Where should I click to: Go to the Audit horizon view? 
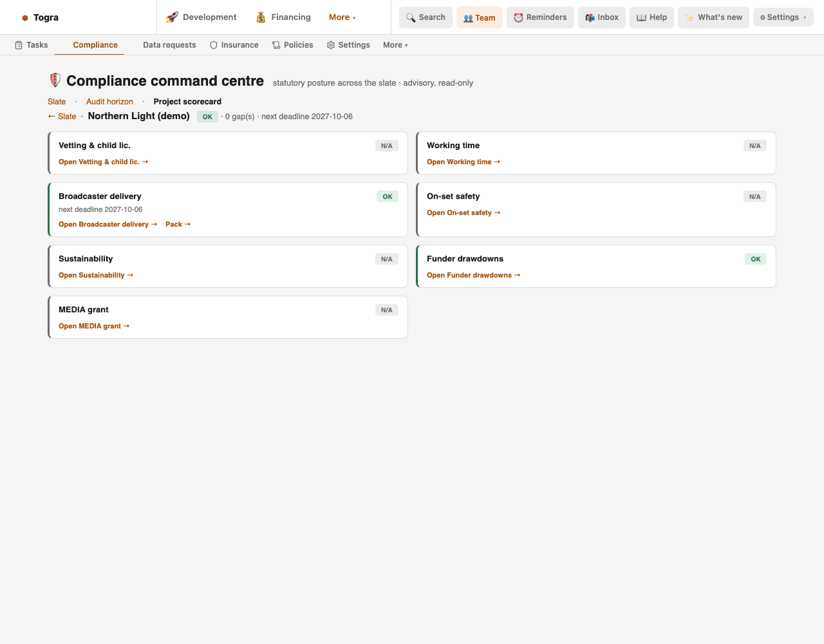[x=109, y=102]
